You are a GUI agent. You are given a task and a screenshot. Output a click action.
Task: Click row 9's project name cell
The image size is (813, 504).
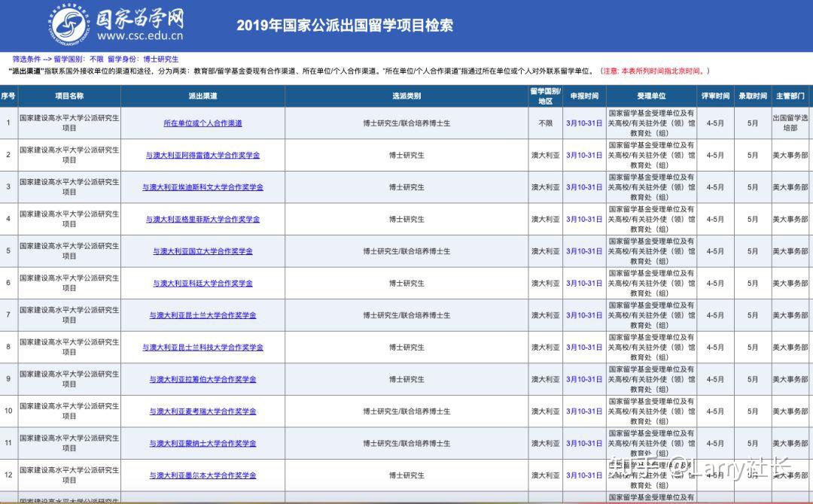(69, 380)
